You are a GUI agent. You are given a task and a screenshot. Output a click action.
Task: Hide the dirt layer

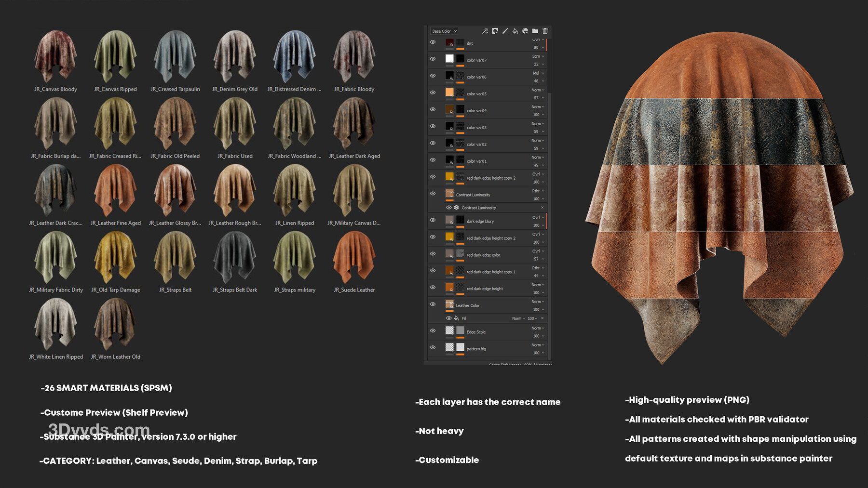tap(433, 42)
